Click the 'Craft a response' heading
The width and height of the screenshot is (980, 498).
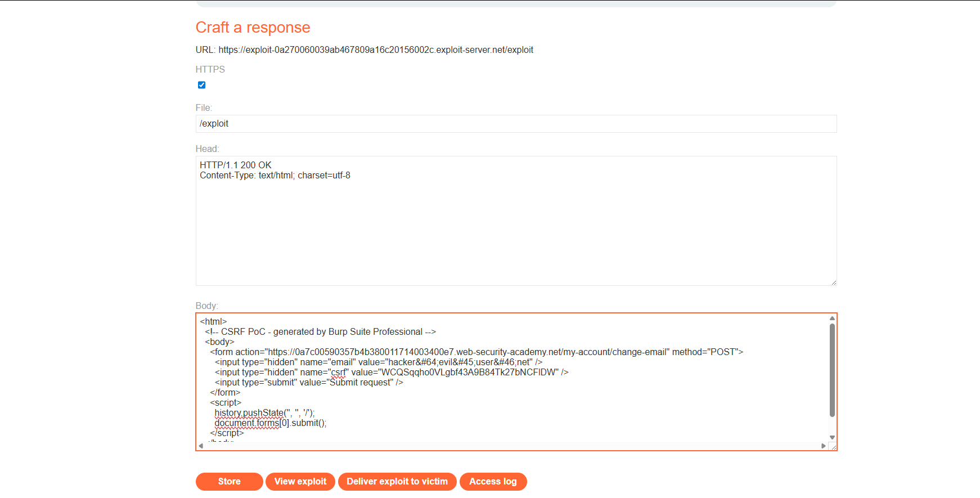(253, 28)
